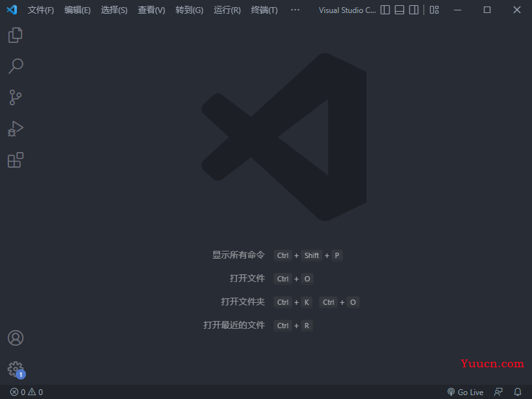Minimize the VS Code window
The width and height of the screenshot is (532, 399).
coord(458,10)
